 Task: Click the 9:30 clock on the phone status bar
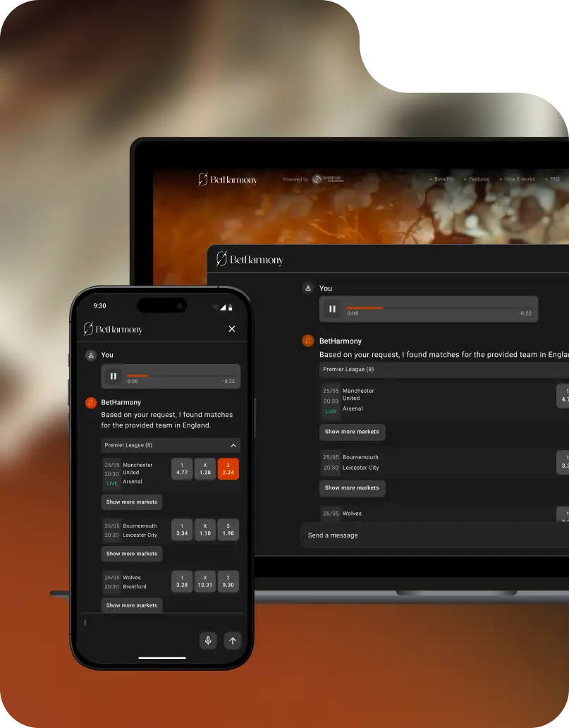(x=100, y=305)
